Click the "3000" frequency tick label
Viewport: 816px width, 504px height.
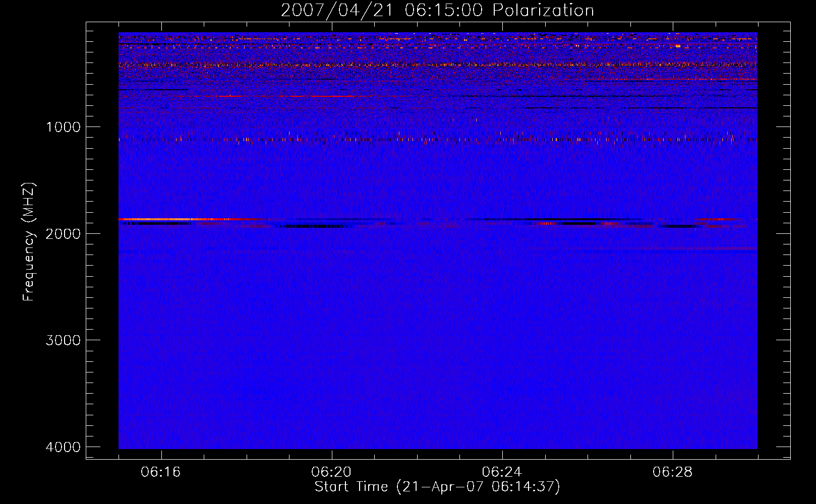[x=64, y=340]
